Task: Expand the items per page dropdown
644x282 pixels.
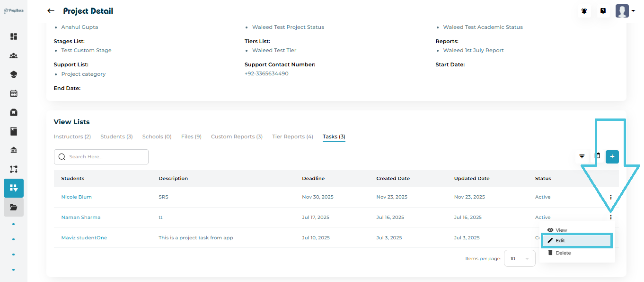Action: (520, 259)
